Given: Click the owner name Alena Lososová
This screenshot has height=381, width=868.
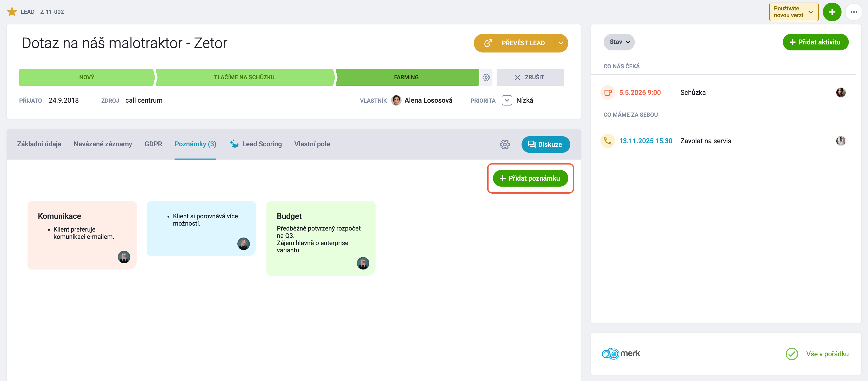Looking at the screenshot, I should coord(428,100).
